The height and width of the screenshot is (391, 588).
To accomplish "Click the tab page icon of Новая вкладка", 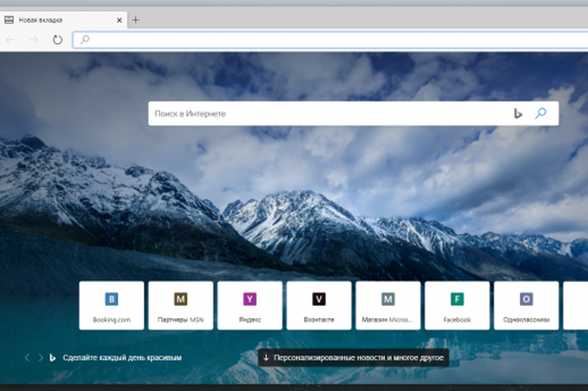I will click(9, 20).
